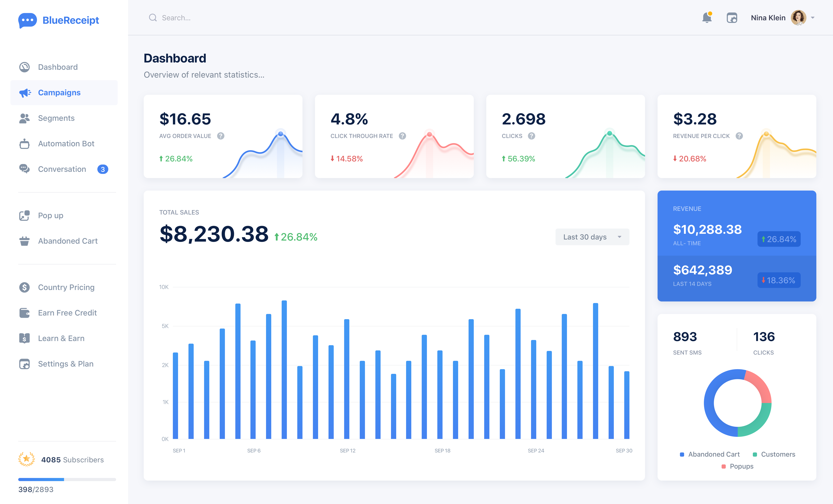Open Conversation with 3 unread

tap(62, 169)
